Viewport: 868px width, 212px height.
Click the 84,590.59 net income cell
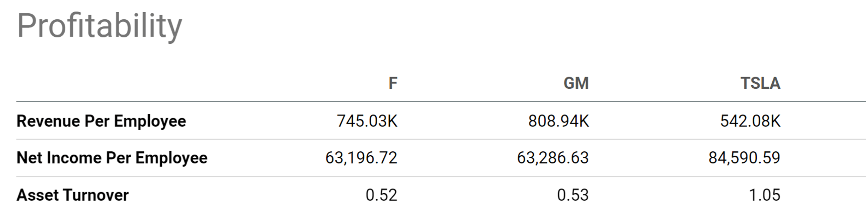744,158
